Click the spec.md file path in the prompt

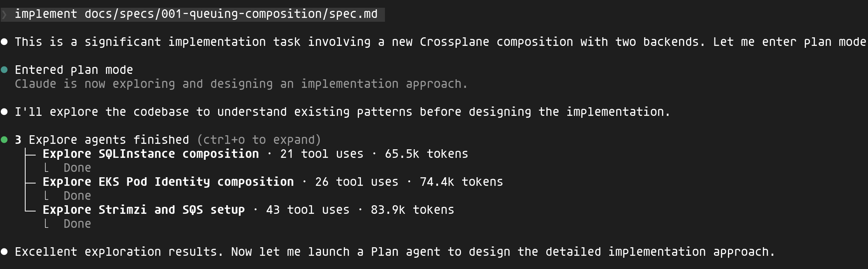[231, 14]
